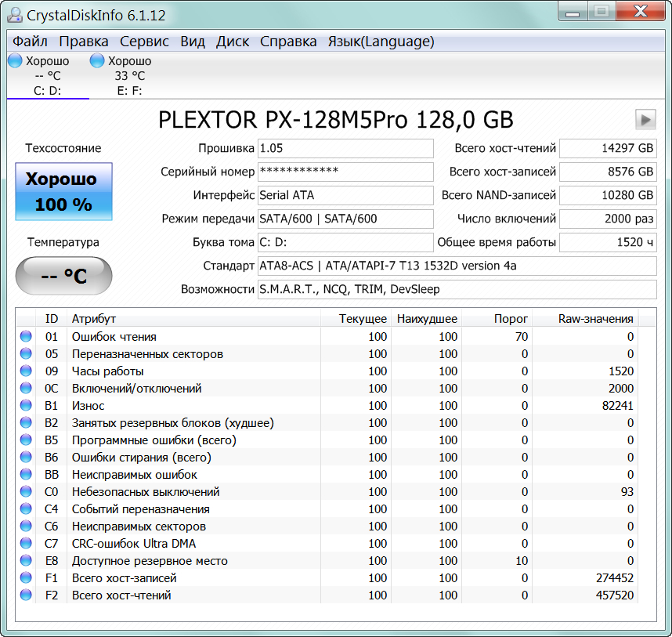Click the CrystalDiskInfo title bar icon
This screenshot has width=672, height=637.
click(x=15, y=15)
